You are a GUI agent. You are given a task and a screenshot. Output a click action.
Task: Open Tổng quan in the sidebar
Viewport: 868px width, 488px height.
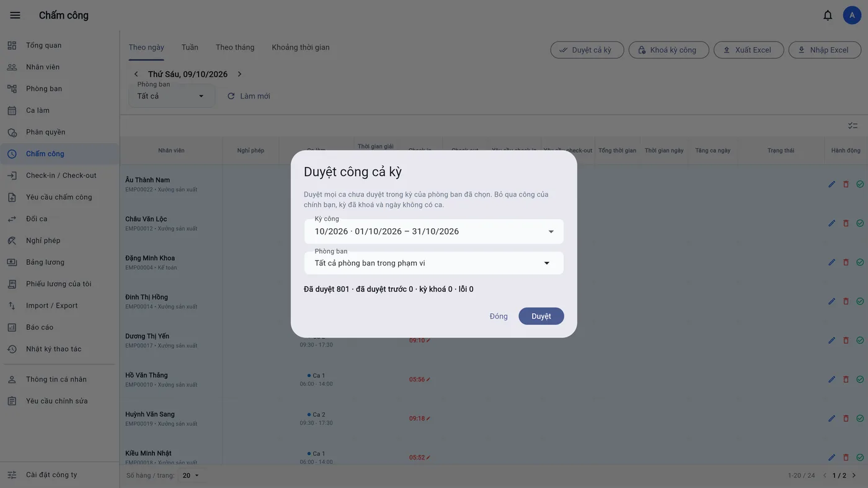click(60, 45)
